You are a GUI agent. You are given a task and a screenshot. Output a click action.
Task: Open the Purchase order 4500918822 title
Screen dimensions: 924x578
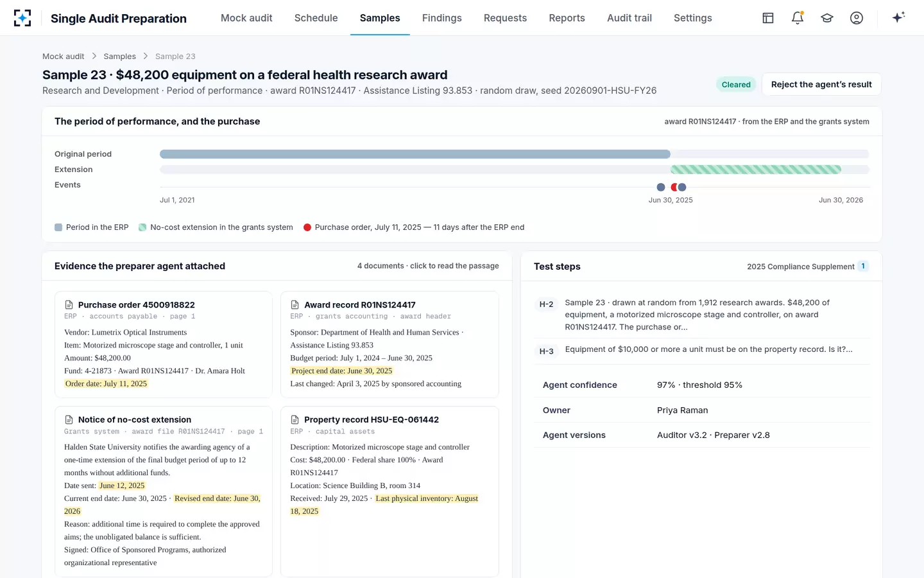click(136, 305)
